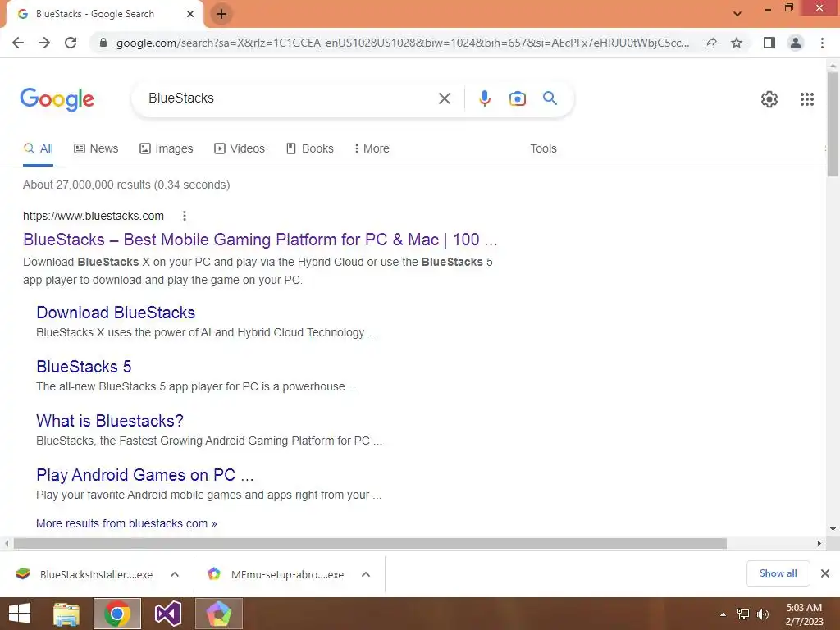Open the BlueStacks 5 link
Screen dimensions: 840x630
pyautogui.click(x=84, y=367)
